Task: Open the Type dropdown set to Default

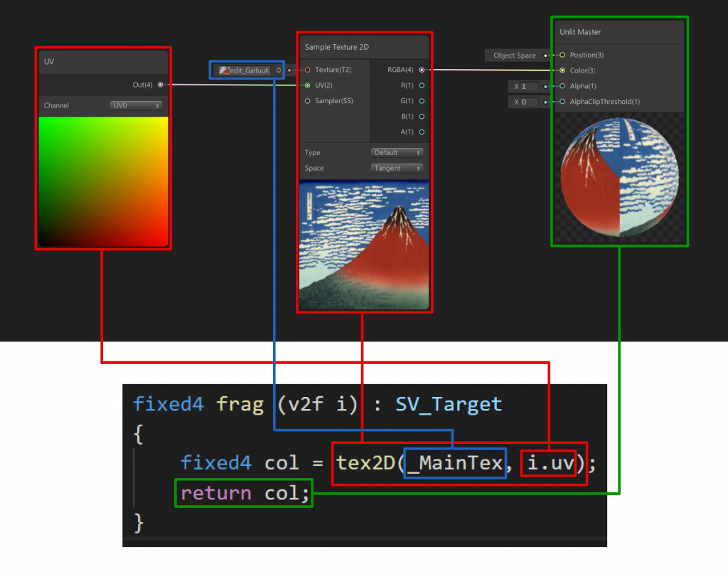Action: [x=397, y=152]
